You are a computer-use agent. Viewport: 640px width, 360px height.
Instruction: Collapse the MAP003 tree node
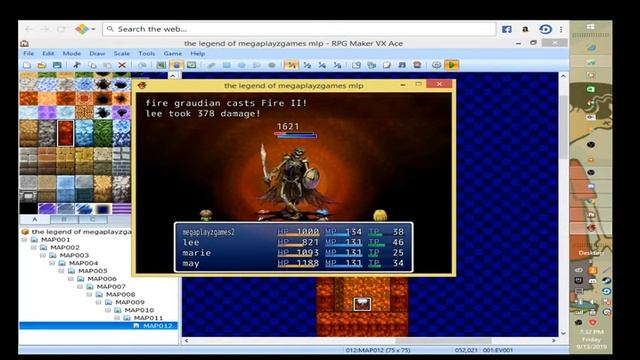[x=43, y=255]
